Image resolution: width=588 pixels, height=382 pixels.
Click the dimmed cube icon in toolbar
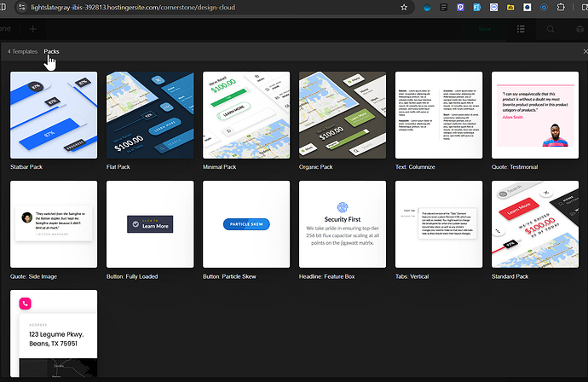(579, 28)
